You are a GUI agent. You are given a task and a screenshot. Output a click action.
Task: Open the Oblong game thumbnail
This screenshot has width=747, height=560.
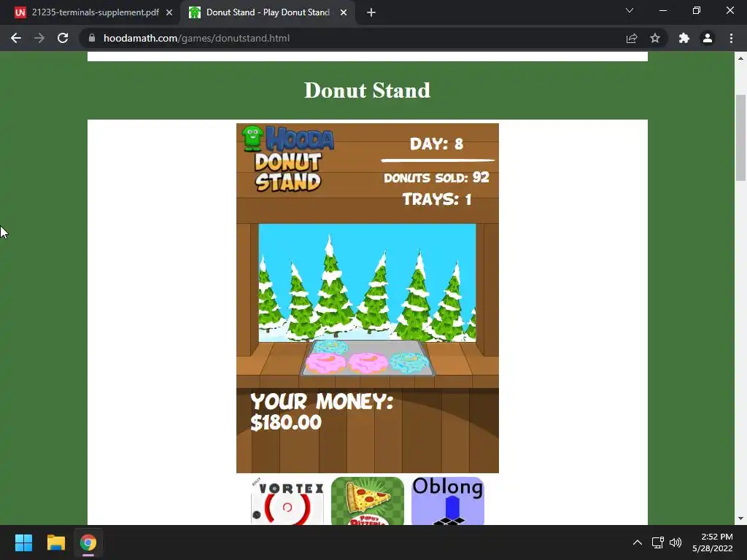click(x=448, y=501)
